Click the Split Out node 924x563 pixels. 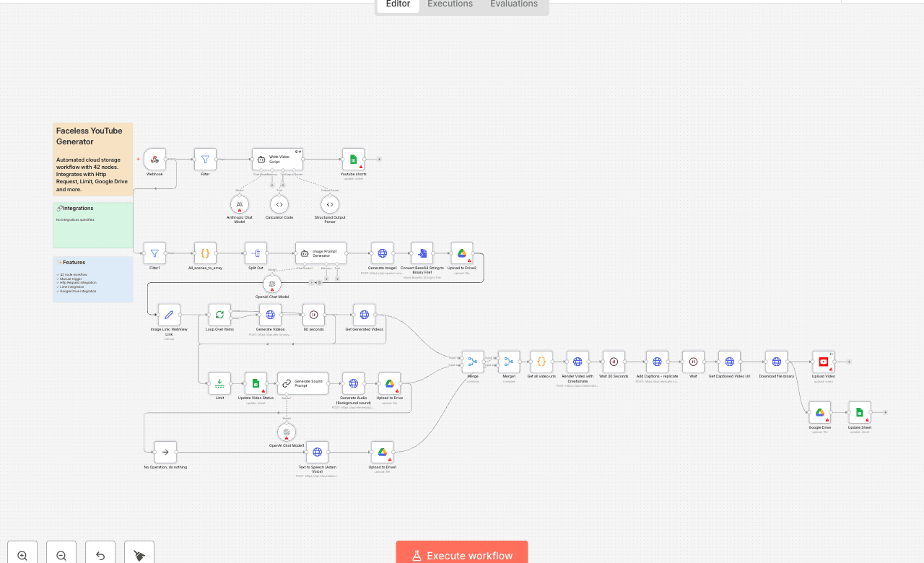[256, 253]
